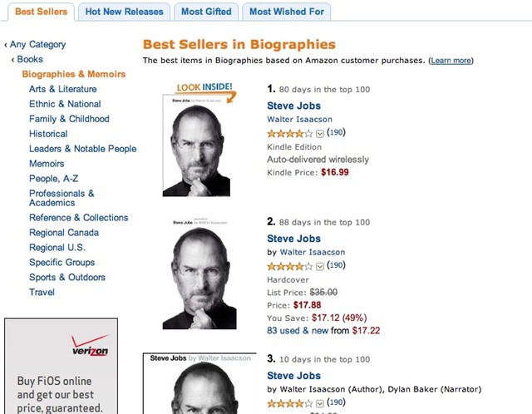Click the Walter Isaacson author link on the Hardcover
The width and height of the screenshot is (532, 414).
(312, 252)
